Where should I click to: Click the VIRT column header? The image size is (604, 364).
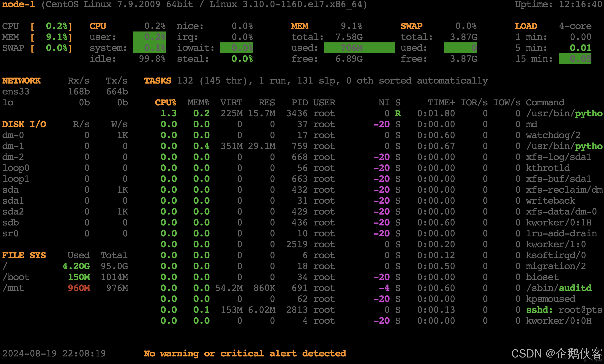click(231, 102)
